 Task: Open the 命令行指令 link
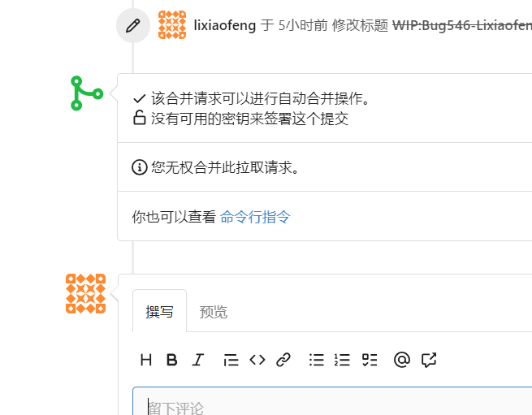pos(255,217)
